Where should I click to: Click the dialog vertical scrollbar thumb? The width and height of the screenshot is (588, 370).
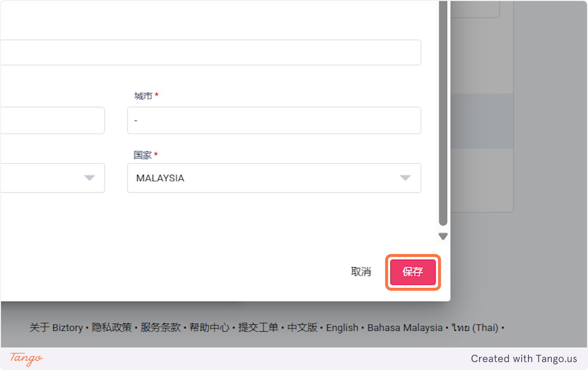pos(443,113)
